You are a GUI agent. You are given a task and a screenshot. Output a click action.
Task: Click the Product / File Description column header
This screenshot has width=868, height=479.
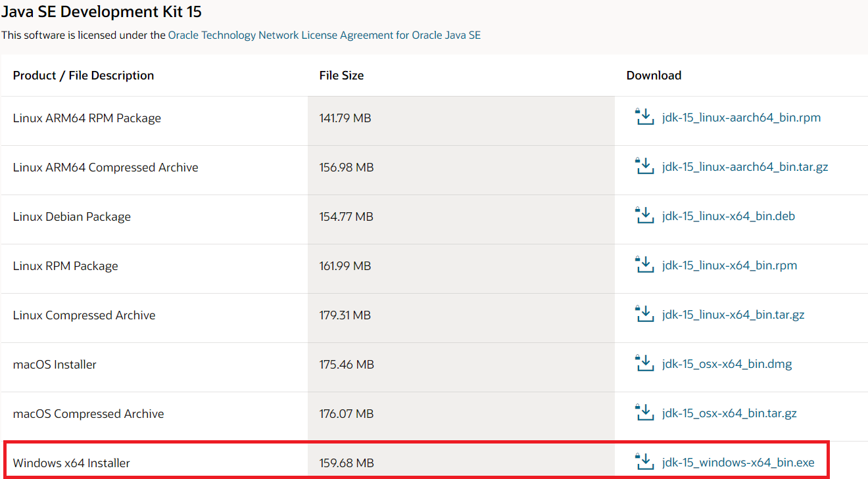coord(84,76)
